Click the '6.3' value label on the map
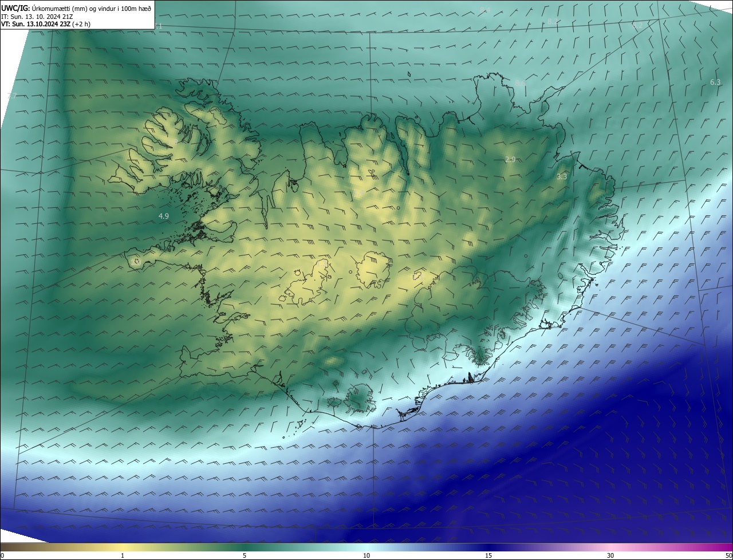 point(715,82)
